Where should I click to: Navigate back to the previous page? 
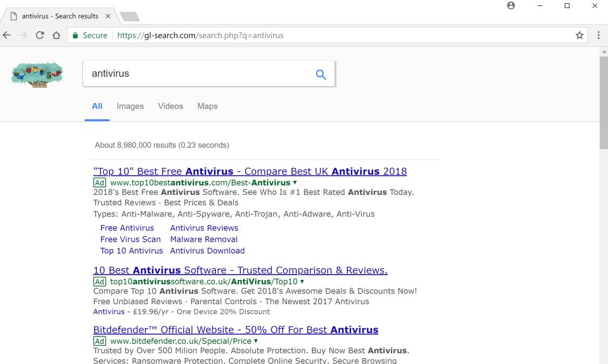pos(6,36)
